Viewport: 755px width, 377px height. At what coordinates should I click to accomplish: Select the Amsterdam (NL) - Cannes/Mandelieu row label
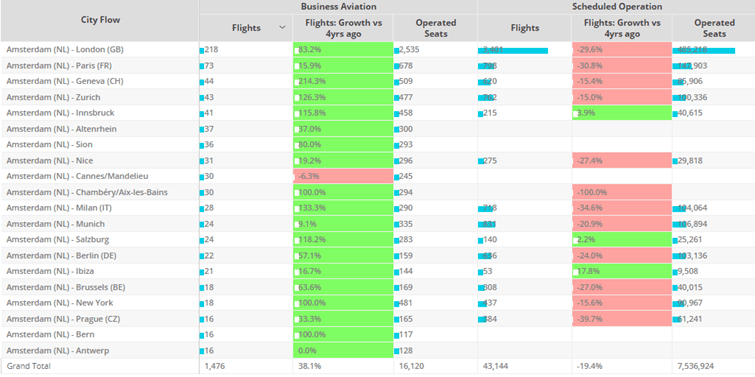click(78, 176)
